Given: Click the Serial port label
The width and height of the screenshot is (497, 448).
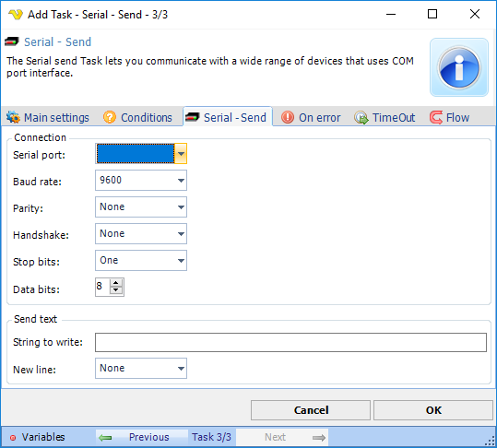Looking at the screenshot, I should pos(39,155).
